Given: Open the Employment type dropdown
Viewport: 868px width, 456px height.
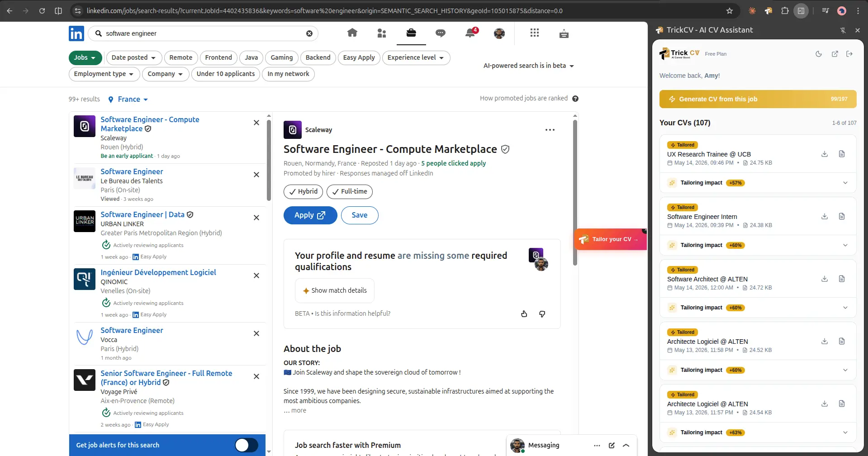Looking at the screenshot, I should (104, 74).
